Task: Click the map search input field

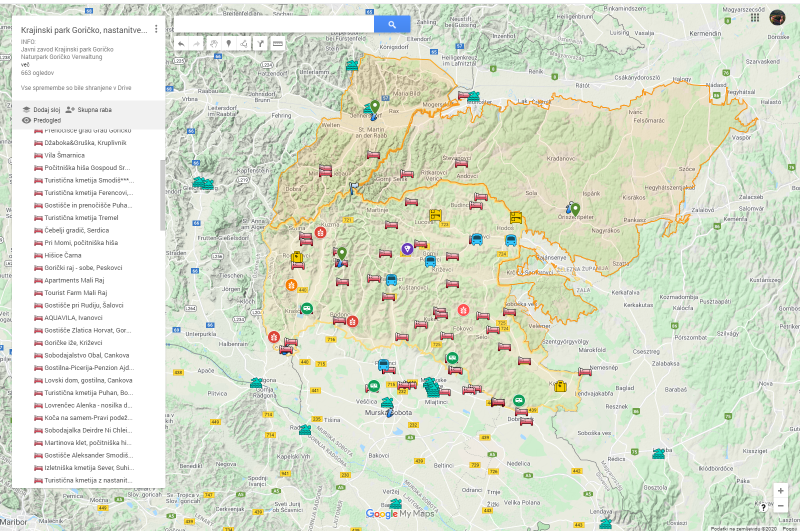Action: pos(275,24)
